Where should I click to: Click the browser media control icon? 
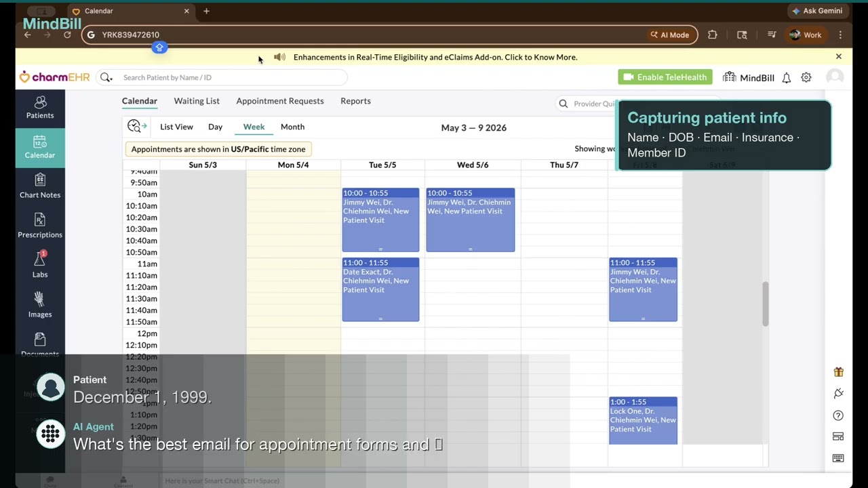(772, 35)
